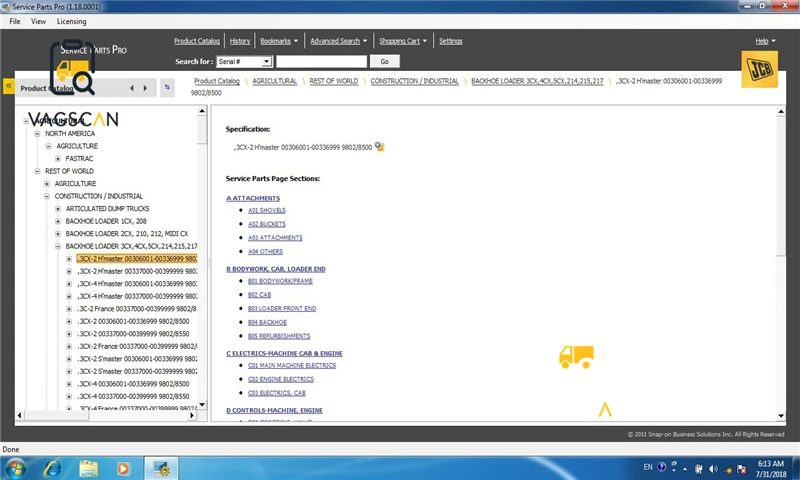Click the sync tree icon beside arrows
Screen dimensions: 800x480
tap(167, 87)
